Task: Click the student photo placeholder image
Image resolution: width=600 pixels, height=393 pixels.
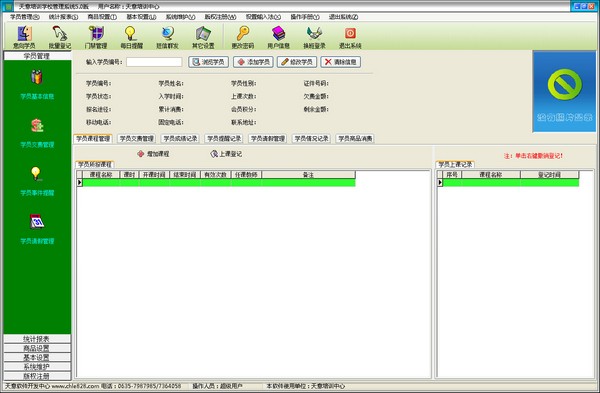Action: tap(564, 91)
